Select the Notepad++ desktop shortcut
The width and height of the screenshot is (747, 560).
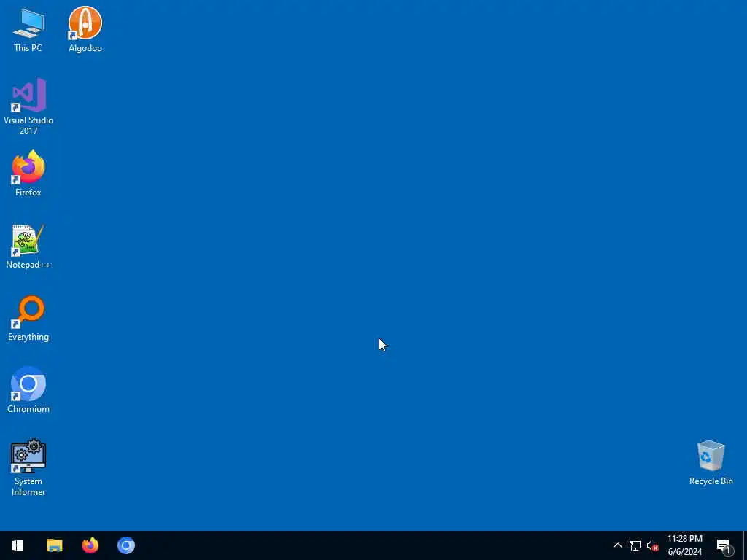pyautogui.click(x=28, y=246)
